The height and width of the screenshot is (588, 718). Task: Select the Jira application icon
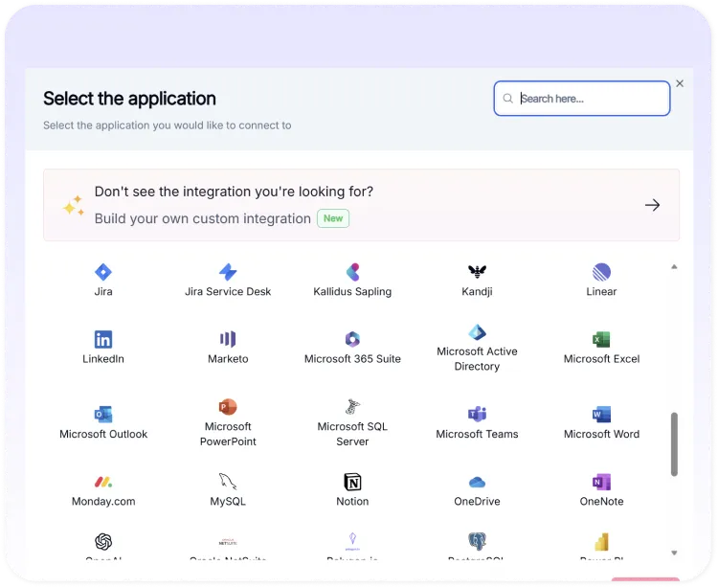pos(103,272)
